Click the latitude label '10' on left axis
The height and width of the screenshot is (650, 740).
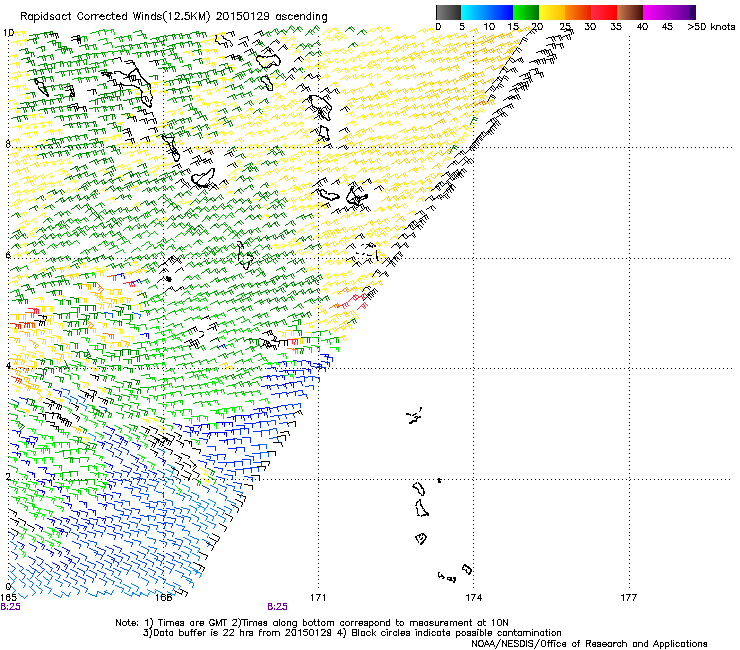(x=8, y=33)
